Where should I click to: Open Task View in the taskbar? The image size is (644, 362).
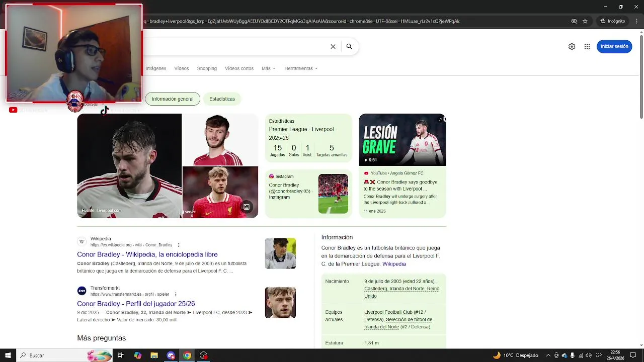(121, 355)
